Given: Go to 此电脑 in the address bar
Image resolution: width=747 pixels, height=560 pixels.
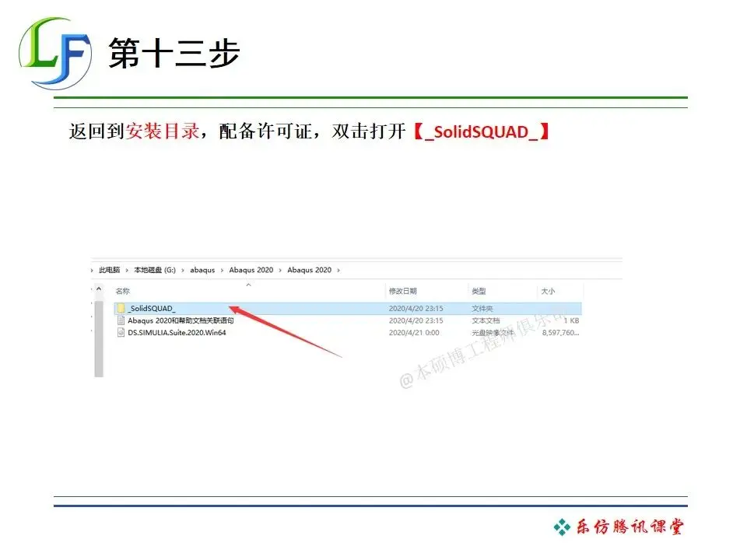Looking at the screenshot, I should (x=110, y=270).
